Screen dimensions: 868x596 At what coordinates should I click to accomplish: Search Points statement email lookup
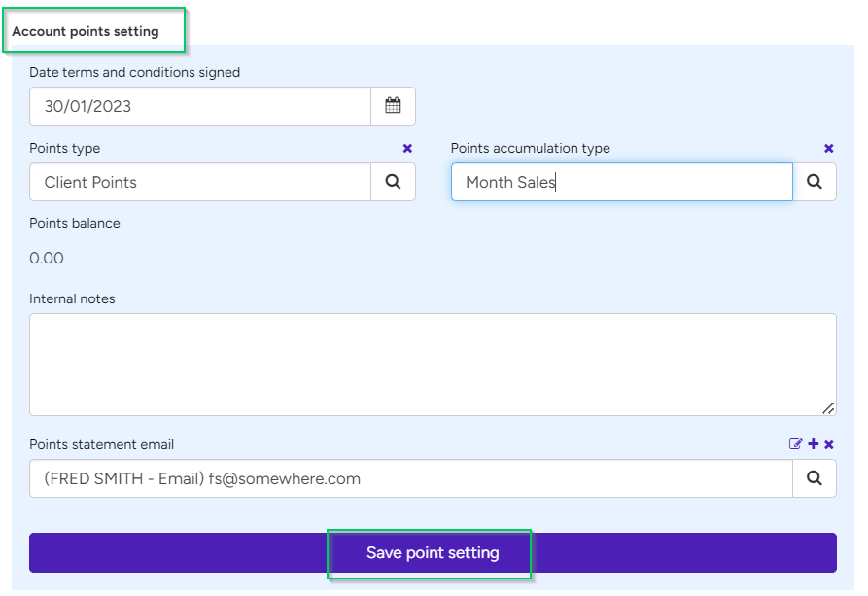pos(815,478)
